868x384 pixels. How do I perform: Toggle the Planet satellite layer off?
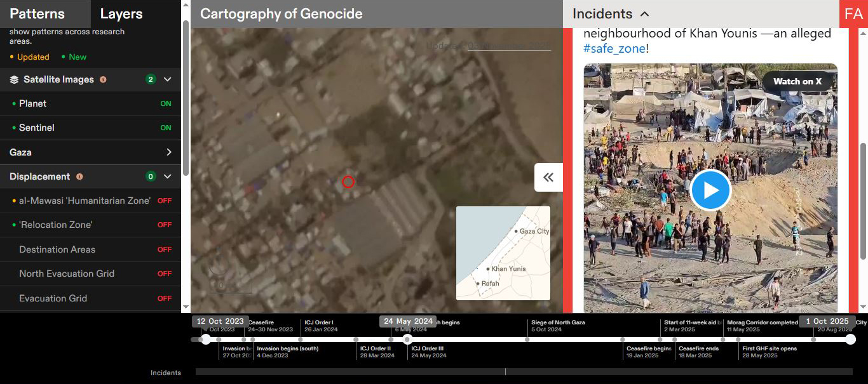coord(165,103)
